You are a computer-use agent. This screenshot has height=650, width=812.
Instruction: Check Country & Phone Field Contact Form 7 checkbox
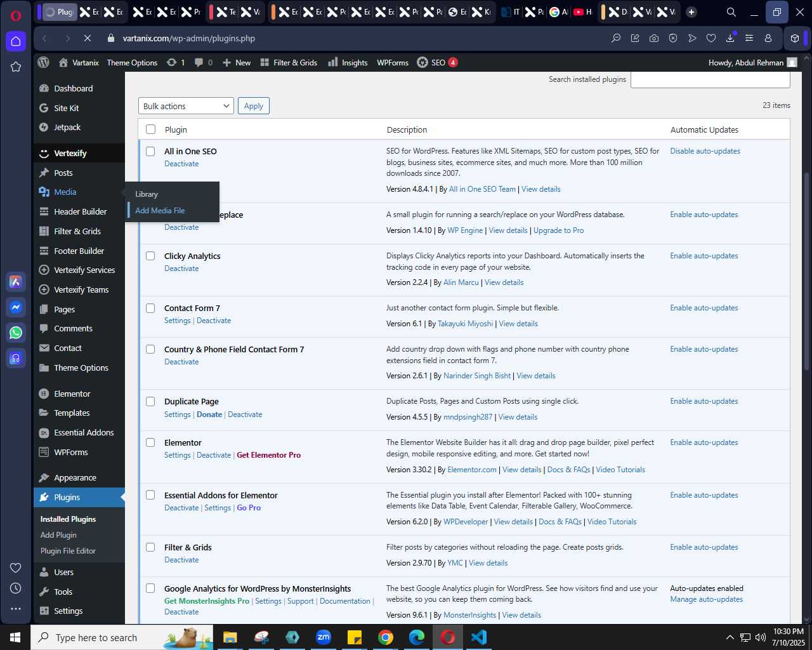point(150,349)
